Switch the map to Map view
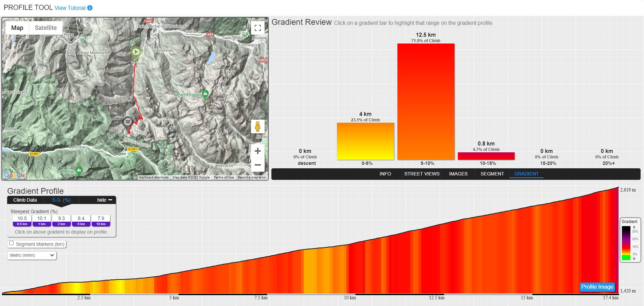The width and height of the screenshot is (644, 306). click(17, 28)
